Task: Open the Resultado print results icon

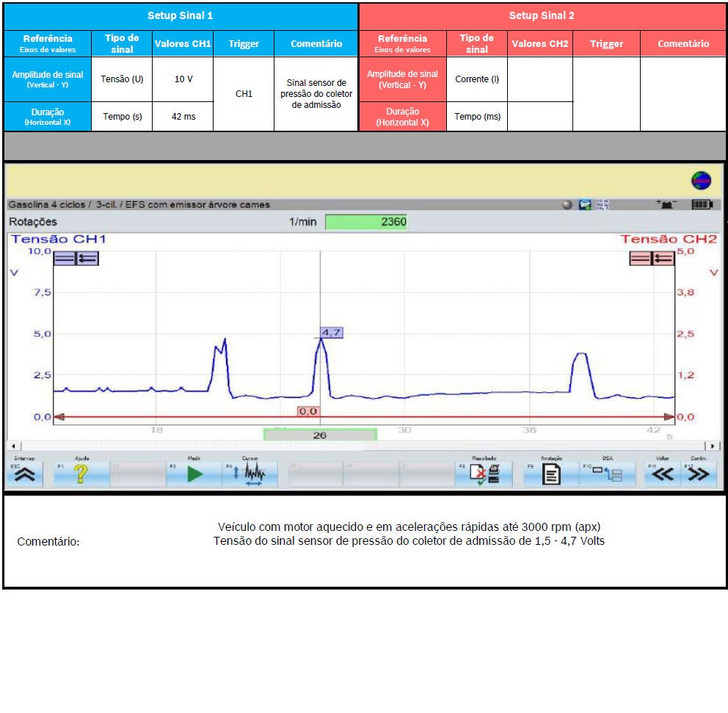Action: click(486, 474)
